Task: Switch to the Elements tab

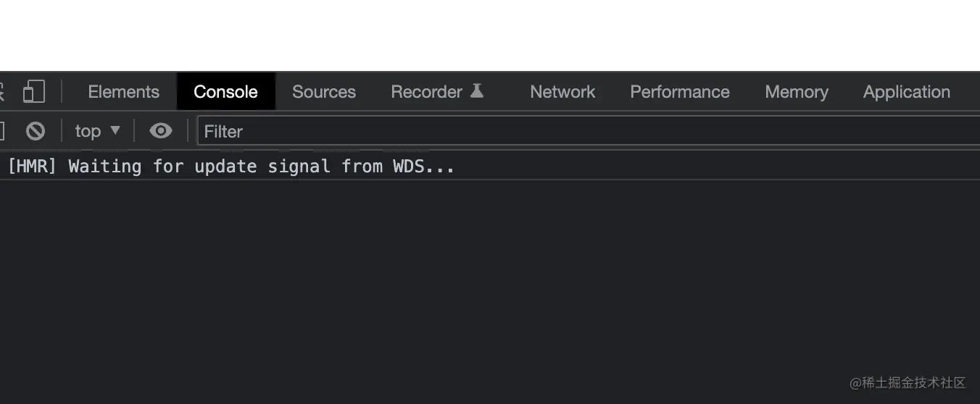Action: pyautogui.click(x=123, y=92)
